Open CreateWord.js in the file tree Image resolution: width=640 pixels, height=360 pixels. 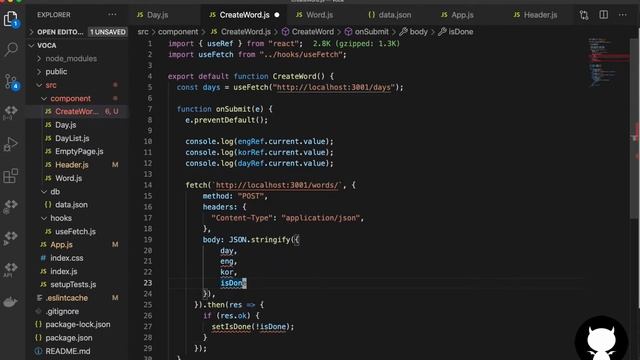77,111
